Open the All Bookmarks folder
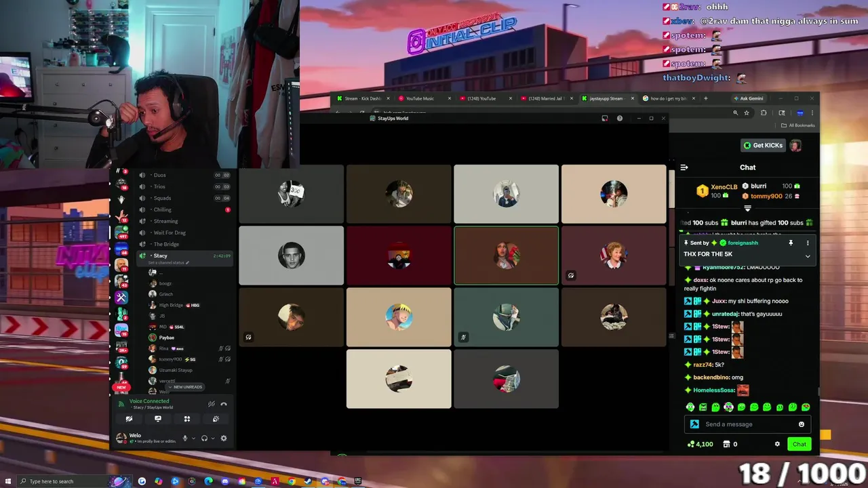 pyautogui.click(x=798, y=125)
